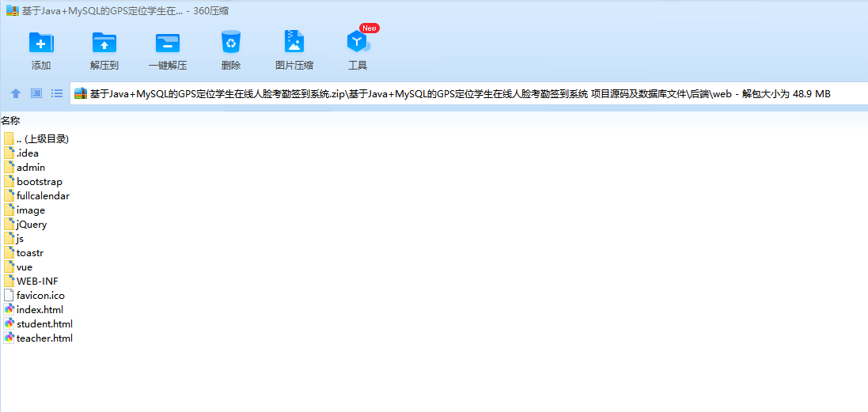868x412 pixels.
Task: Switch to list view icon
Action: [56, 93]
